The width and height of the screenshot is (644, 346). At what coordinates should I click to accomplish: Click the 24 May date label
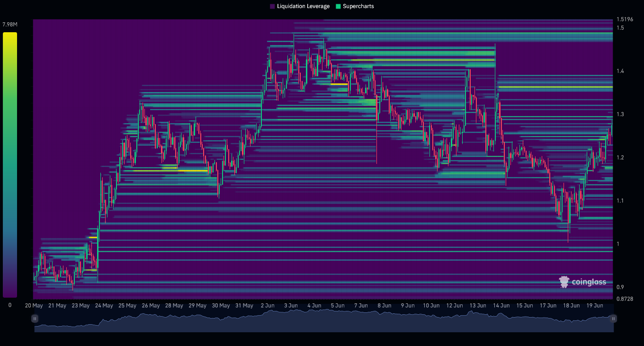pyautogui.click(x=104, y=306)
